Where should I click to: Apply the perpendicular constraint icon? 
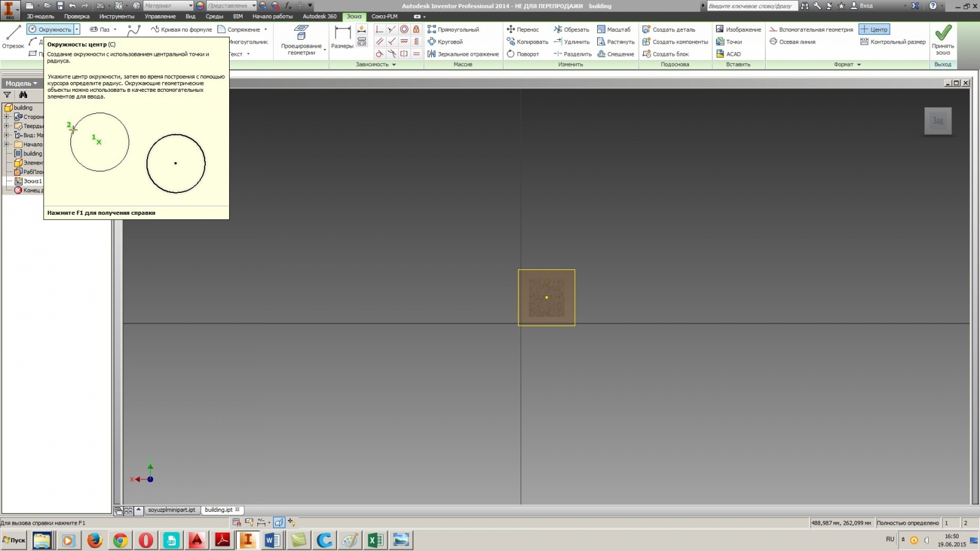tap(379, 29)
